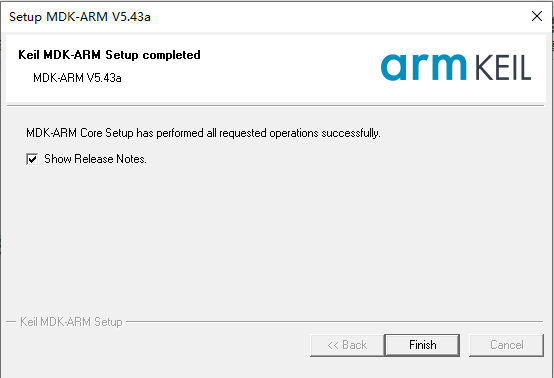
Task: Go back using the << Back button
Action: tap(347, 345)
